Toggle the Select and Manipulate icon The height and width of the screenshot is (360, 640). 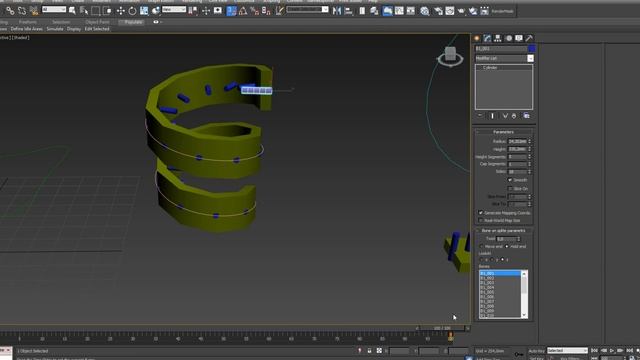coord(206,11)
